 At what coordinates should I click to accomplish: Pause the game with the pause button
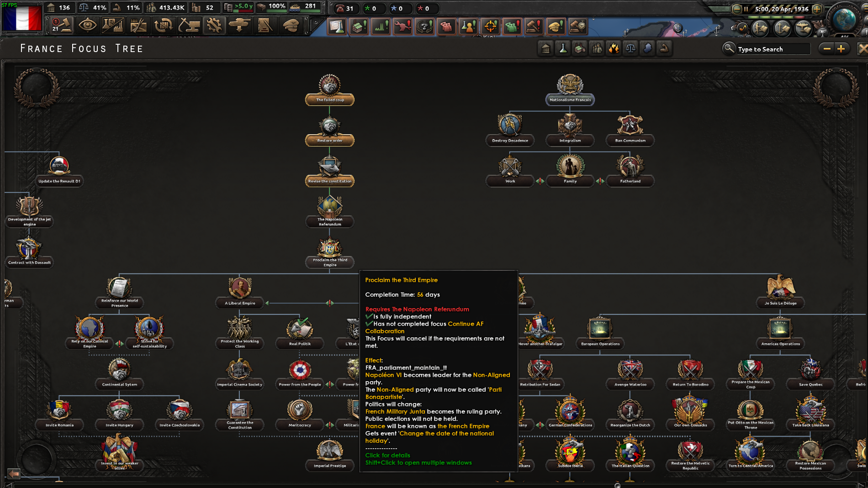(746, 9)
